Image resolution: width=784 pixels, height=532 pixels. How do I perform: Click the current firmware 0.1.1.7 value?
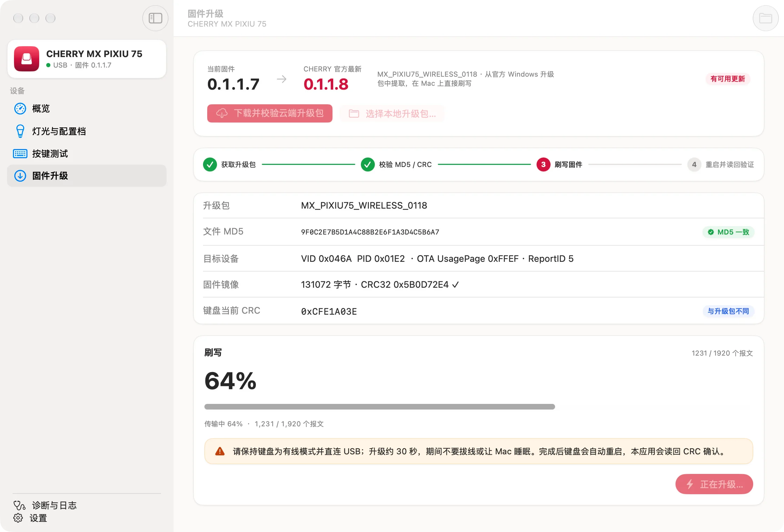[233, 84]
